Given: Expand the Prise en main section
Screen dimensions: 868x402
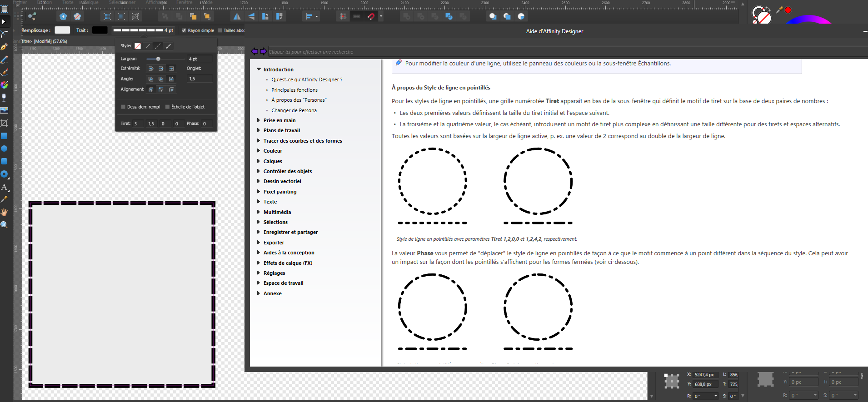Looking at the screenshot, I should click(259, 120).
